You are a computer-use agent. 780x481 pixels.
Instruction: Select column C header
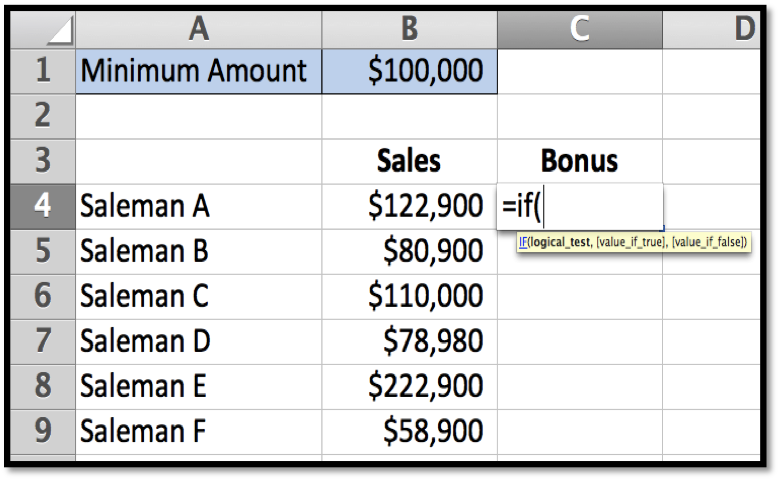click(x=579, y=30)
